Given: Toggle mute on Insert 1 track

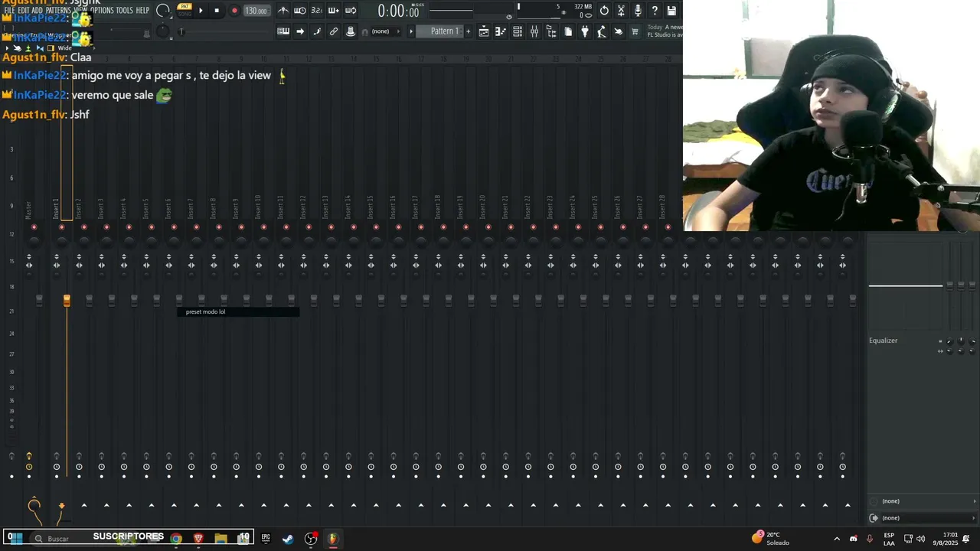Looking at the screenshot, I should click(x=62, y=227).
